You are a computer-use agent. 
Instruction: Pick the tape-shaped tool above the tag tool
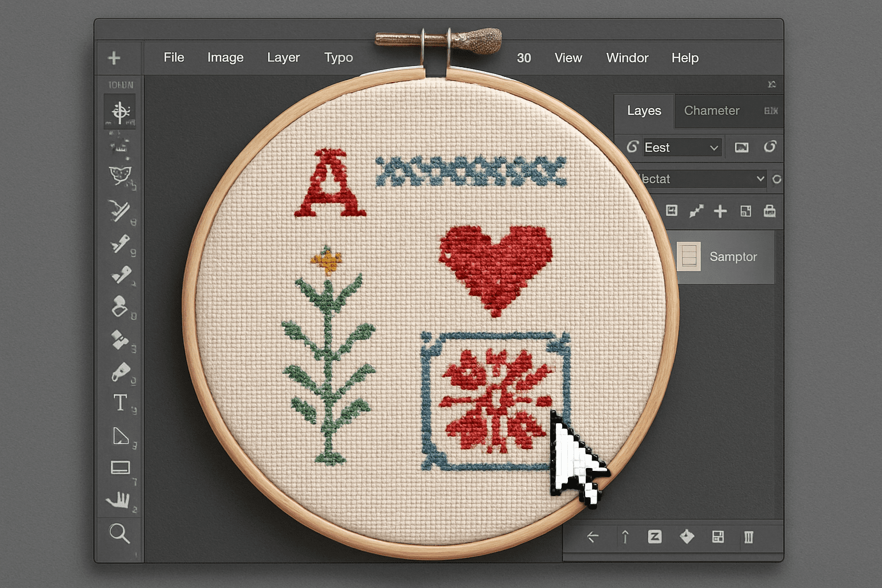point(120,339)
